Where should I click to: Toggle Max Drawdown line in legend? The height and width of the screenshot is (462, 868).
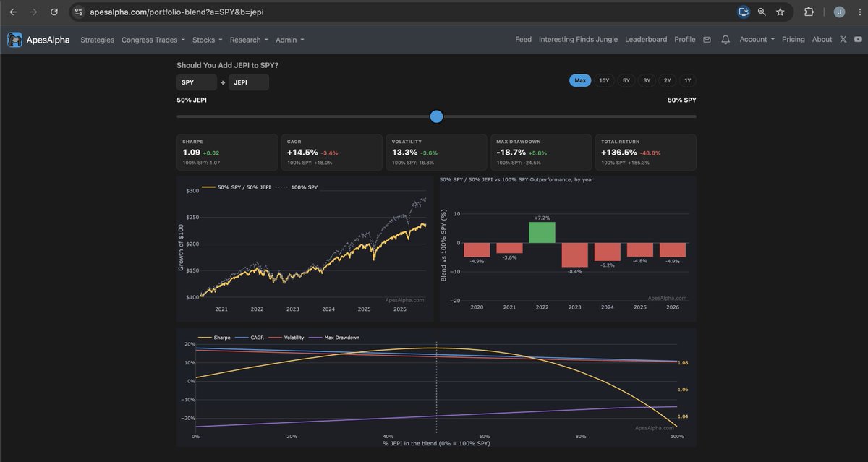(x=335, y=338)
